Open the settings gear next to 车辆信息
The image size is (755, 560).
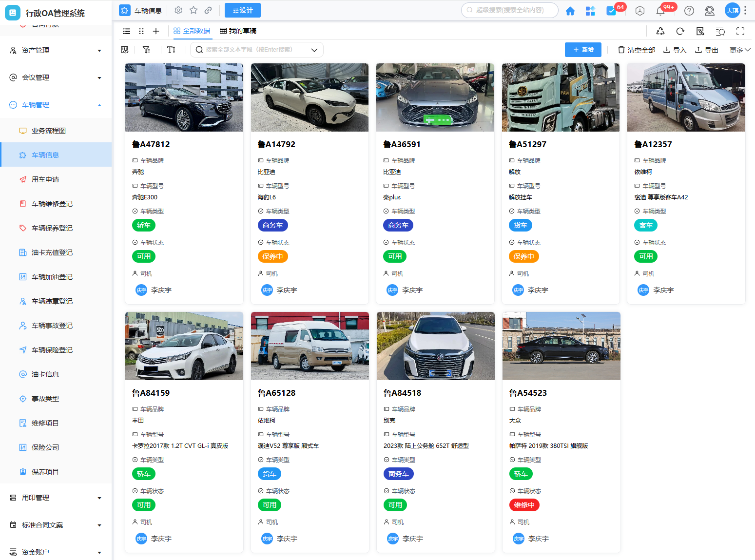point(178,10)
